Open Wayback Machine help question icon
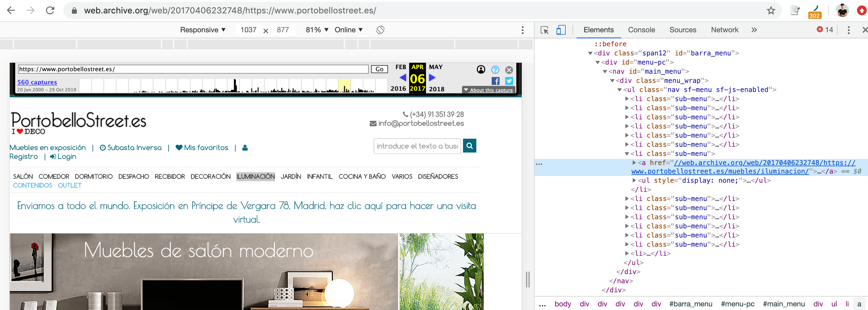The height and width of the screenshot is (310, 868). pyautogui.click(x=495, y=70)
